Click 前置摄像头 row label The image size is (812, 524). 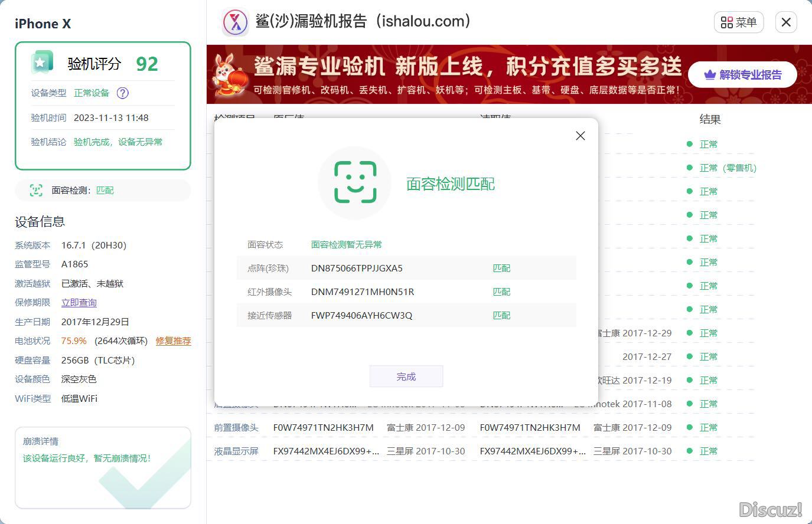(x=236, y=427)
